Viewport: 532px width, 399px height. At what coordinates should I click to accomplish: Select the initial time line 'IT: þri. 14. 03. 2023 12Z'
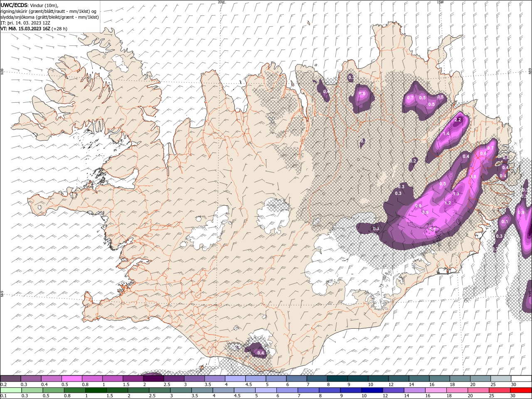(x=25, y=23)
